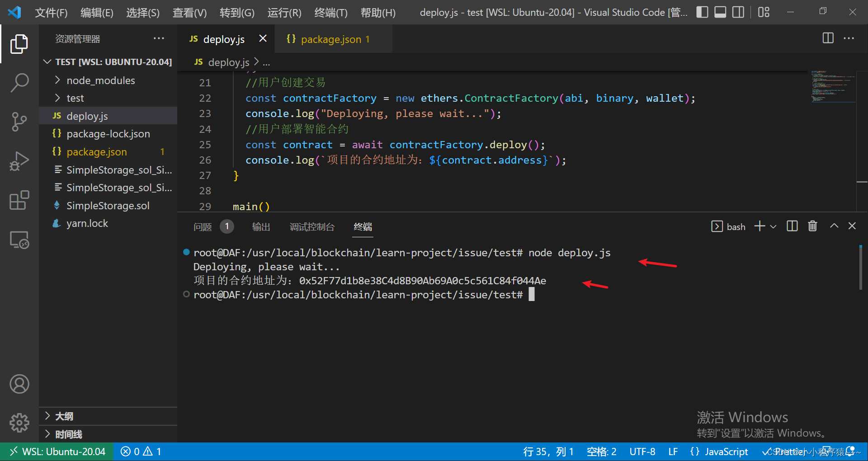The image size is (868, 461).
Task: Open yarn.lock file
Action: (x=108, y=223)
